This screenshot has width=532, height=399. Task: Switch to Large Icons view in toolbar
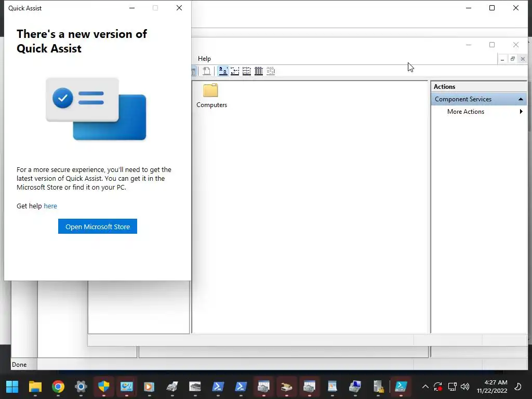pos(223,71)
